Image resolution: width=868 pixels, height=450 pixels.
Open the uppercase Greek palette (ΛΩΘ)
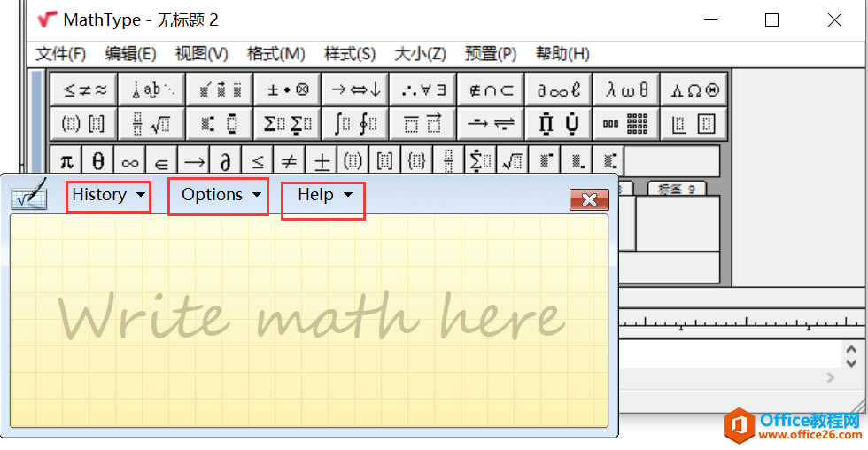694,89
